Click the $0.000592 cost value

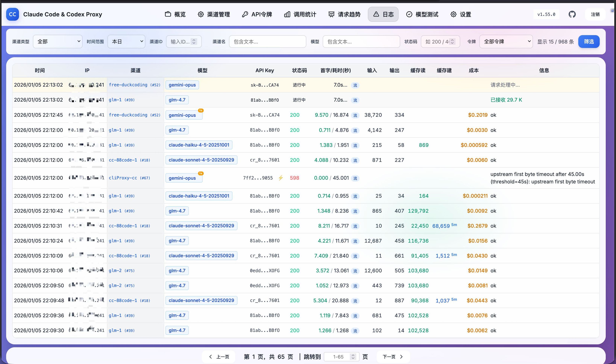point(474,145)
